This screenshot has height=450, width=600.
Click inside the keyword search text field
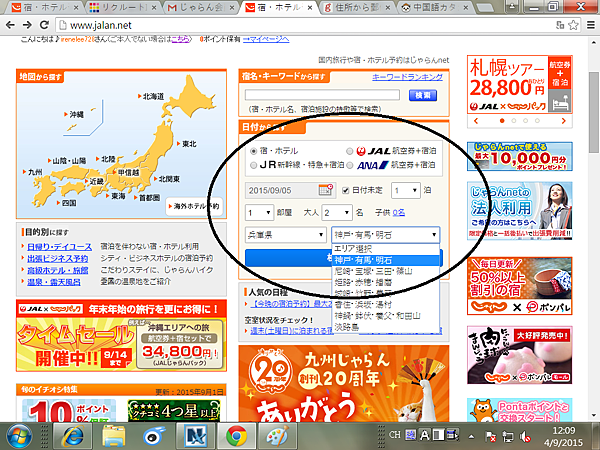322,95
